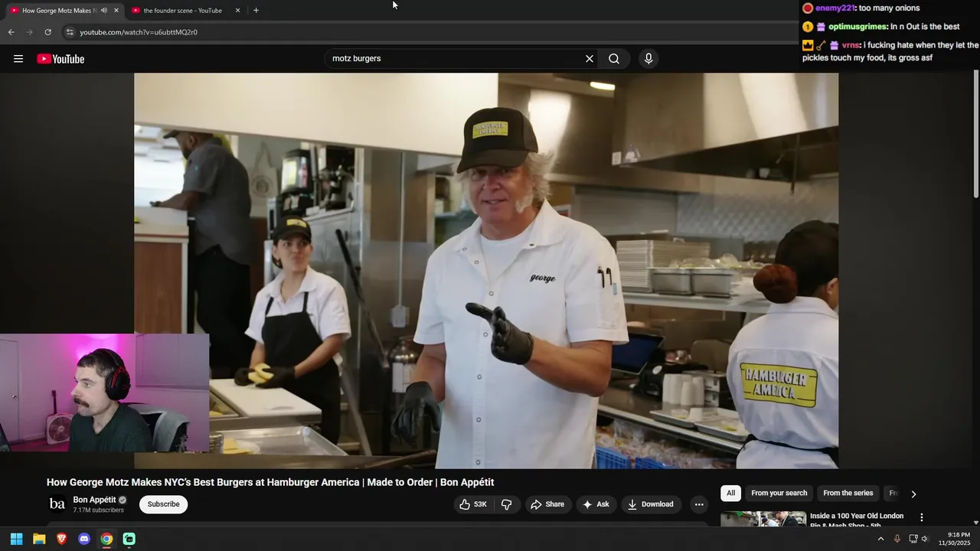This screenshot has height=551, width=980.
Task: Open Bon Appétit channel name link
Action: tap(95, 500)
